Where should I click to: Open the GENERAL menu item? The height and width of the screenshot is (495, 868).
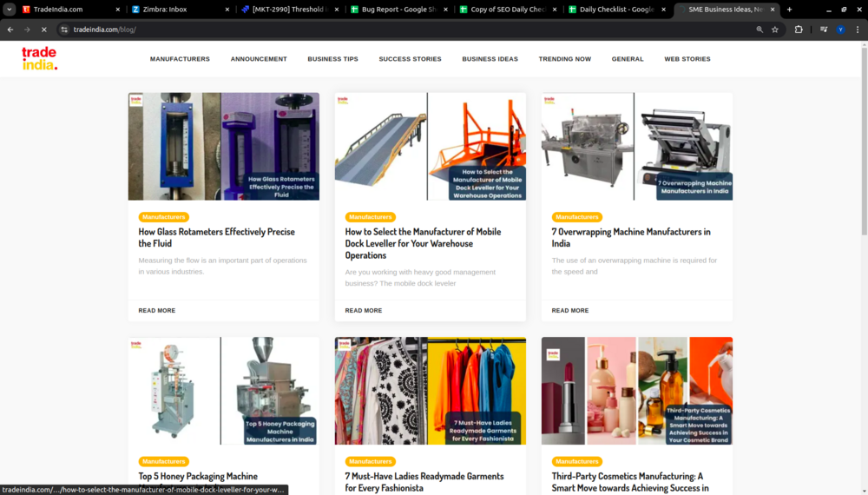pos(628,59)
